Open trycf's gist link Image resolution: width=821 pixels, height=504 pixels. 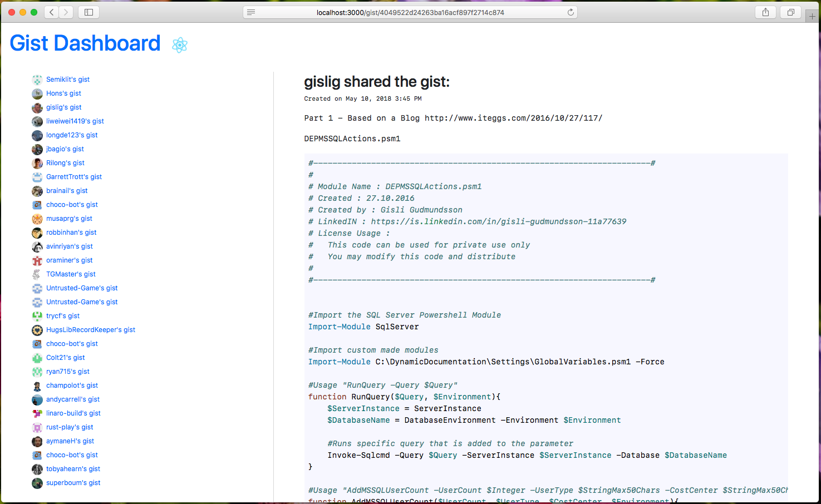click(x=62, y=315)
